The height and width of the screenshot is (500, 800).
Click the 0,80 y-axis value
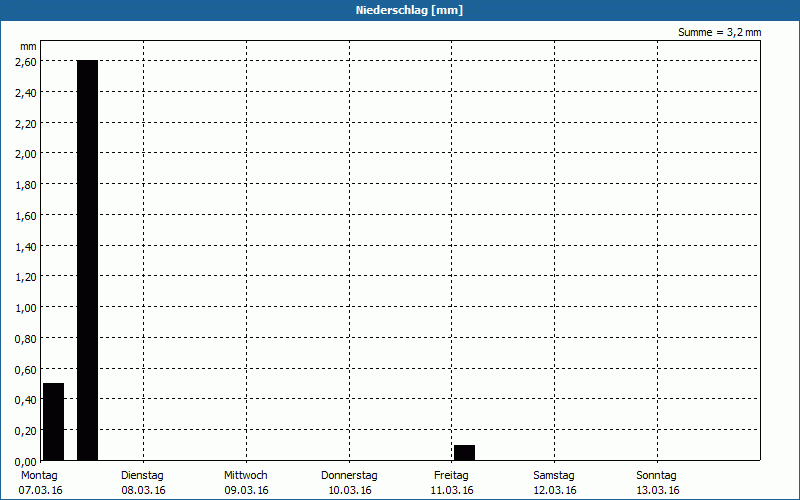click(26, 339)
